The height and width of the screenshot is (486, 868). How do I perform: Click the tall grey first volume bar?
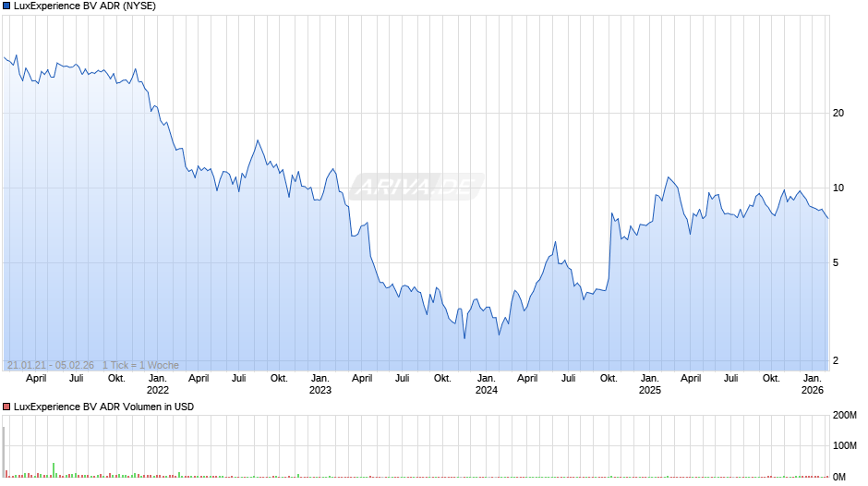[x=4, y=452]
